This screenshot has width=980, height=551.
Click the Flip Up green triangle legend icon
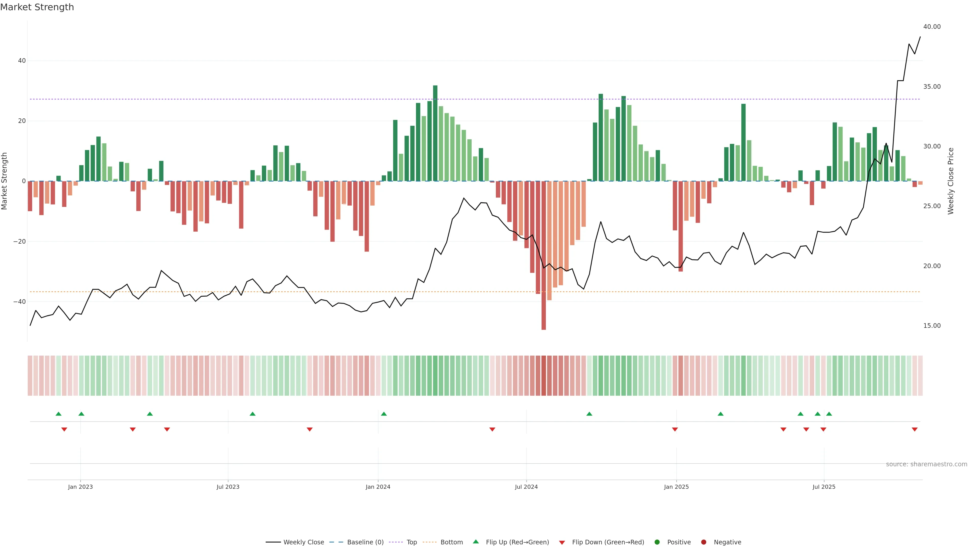point(475,542)
